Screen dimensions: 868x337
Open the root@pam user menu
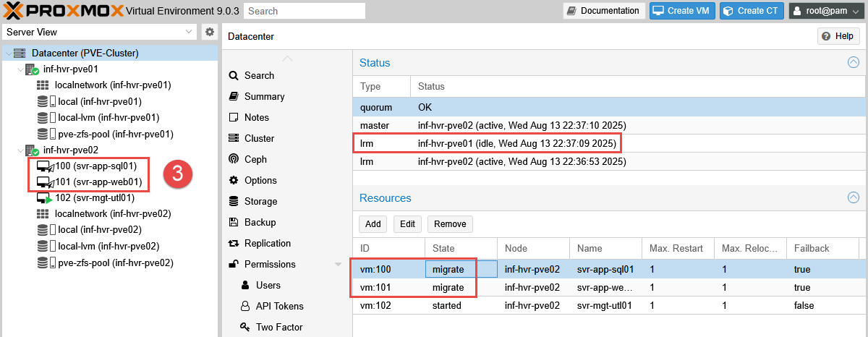pyautogui.click(x=827, y=11)
